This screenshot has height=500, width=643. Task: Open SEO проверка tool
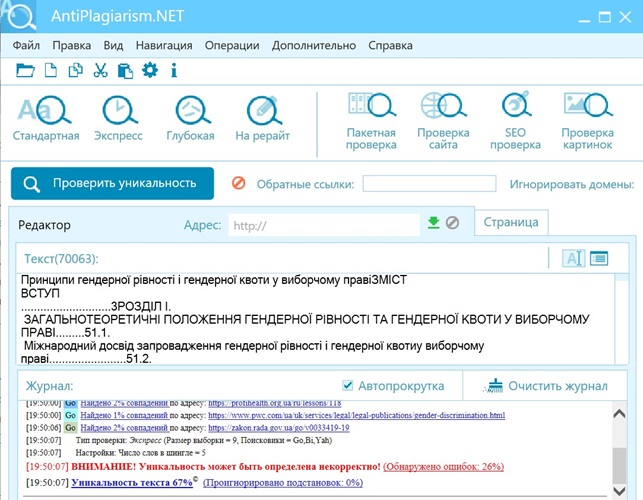tap(515, 121)
